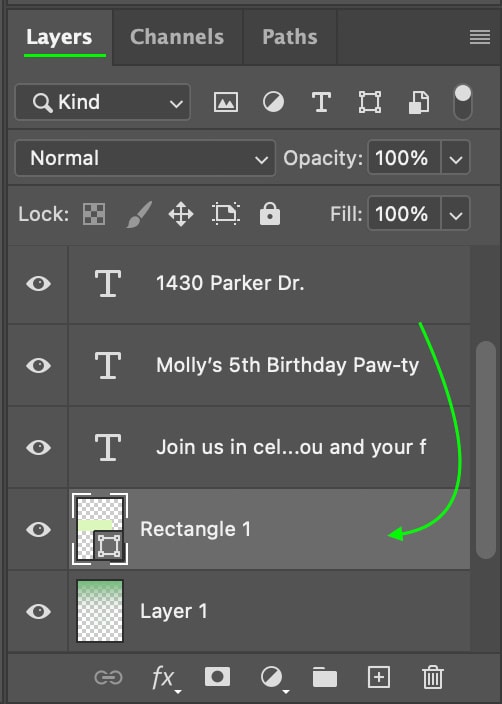Open the Normal blend mode dropdown

pos(145,158)
